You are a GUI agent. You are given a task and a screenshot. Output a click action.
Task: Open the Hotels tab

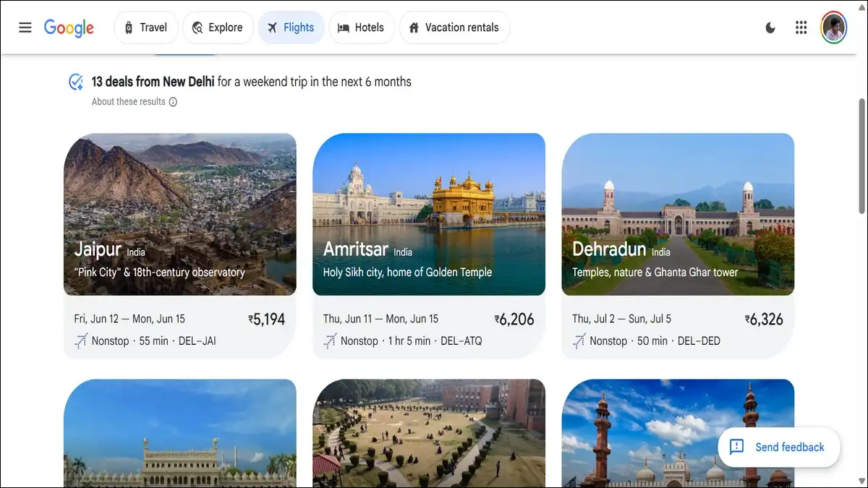[x=362, y=27]
